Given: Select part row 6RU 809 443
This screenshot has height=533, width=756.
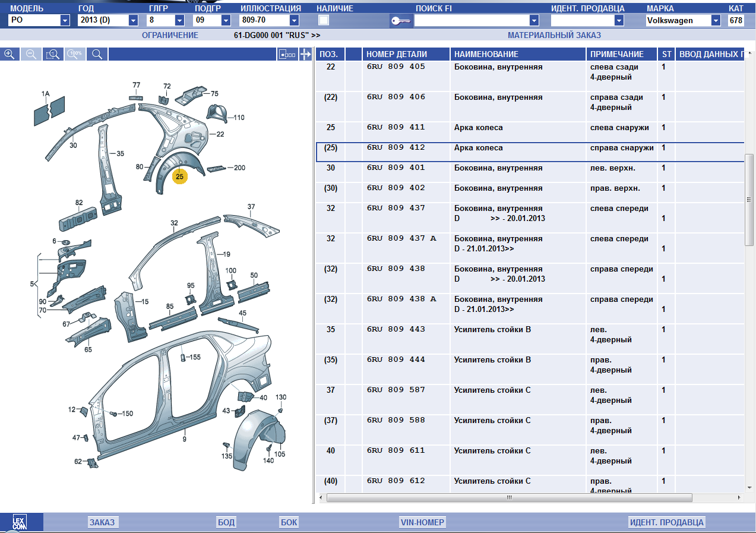Looking at the screenshot, I should [396, 329].
